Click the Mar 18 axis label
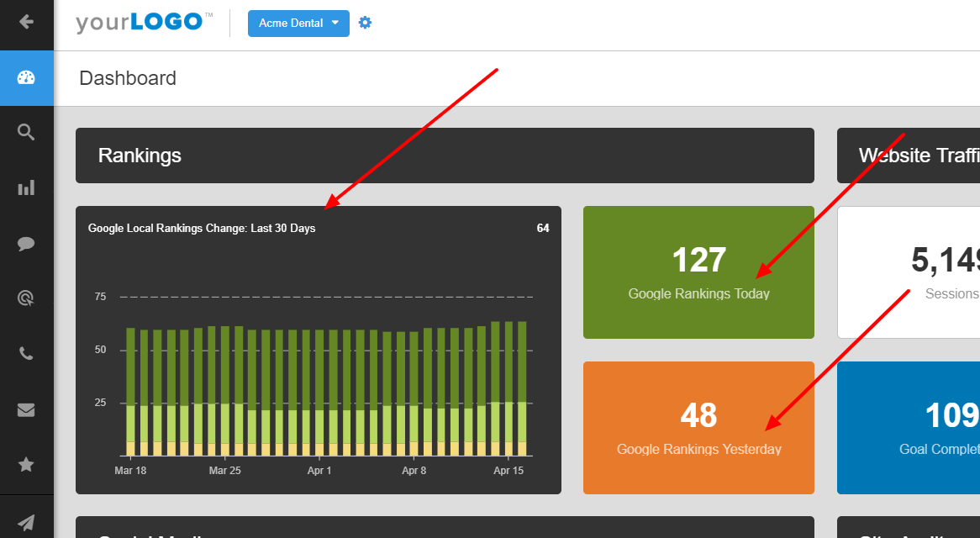The image size is (980, 538). click(130, 471)
